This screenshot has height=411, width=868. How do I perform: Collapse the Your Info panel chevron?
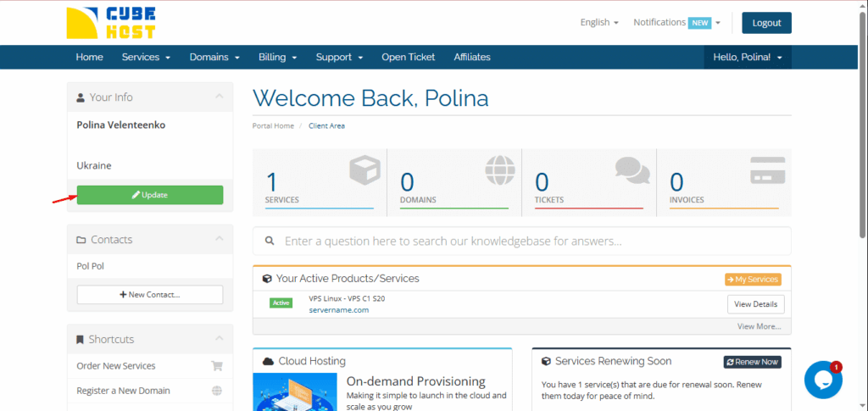click(220, 97)
